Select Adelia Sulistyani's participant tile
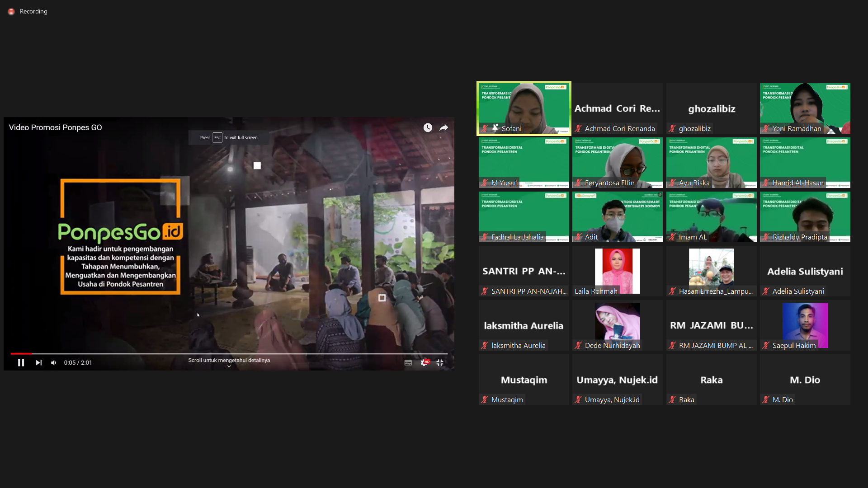Image resolution: width=868 pixels, height=488 pixels. pos(805,271)
